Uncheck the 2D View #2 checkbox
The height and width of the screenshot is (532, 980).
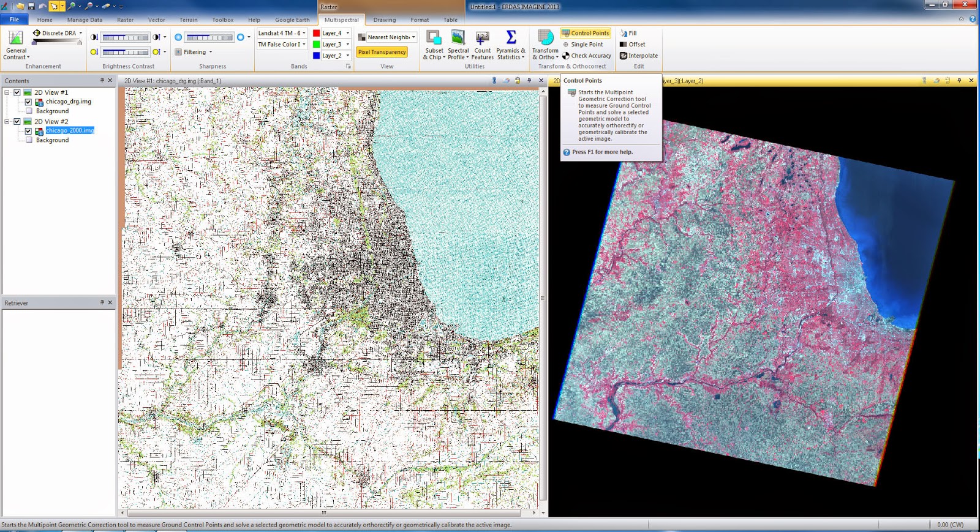tap(17, 121)
